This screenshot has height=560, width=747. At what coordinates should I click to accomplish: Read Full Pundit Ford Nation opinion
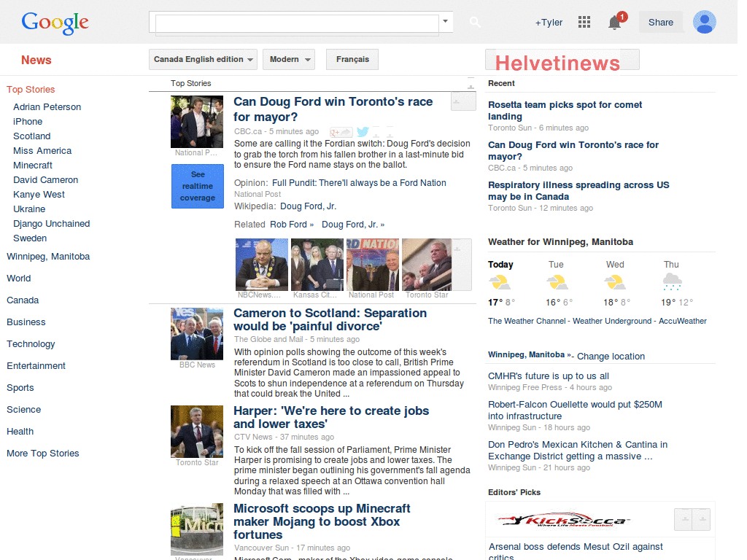[x=359, y=183]
